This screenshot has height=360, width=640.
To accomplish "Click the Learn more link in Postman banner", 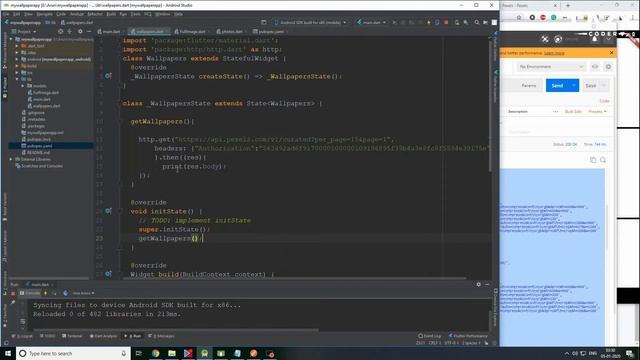I will (554, 53).
